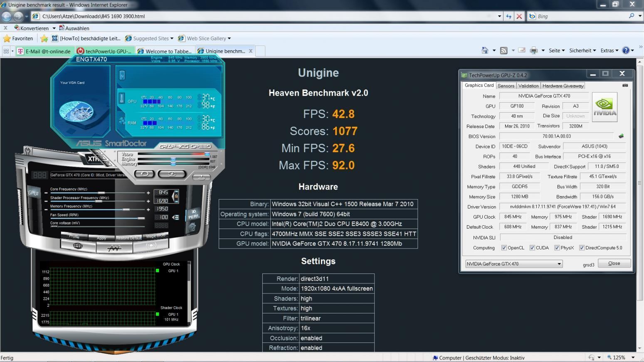The width and height of the screenshot is (644, 362).
Task: Toggle the DirectCompute 5.0 checkbox
Action: click(582, 248)
